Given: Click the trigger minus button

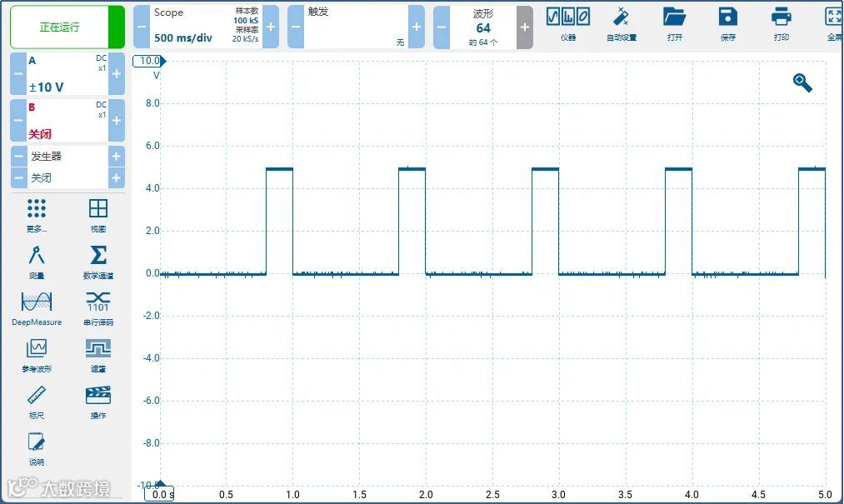Looking at the screenshot, I should click(x=296, y=27).
